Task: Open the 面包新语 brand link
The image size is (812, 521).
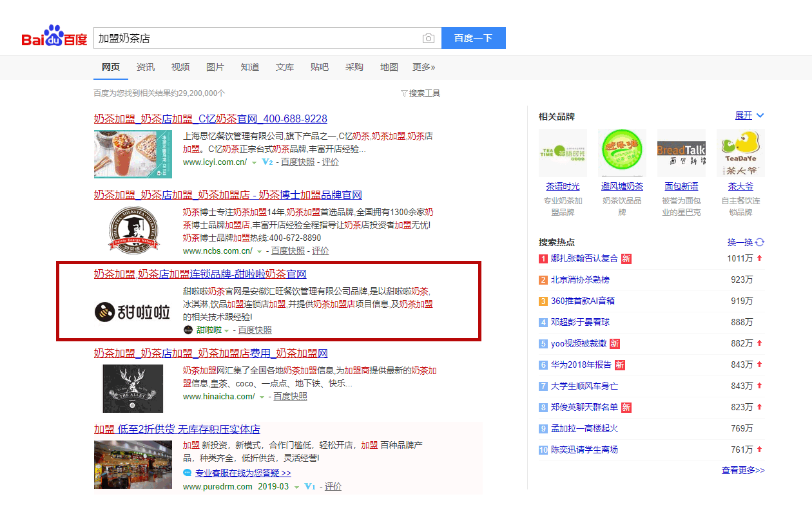Action: point(682,187)
